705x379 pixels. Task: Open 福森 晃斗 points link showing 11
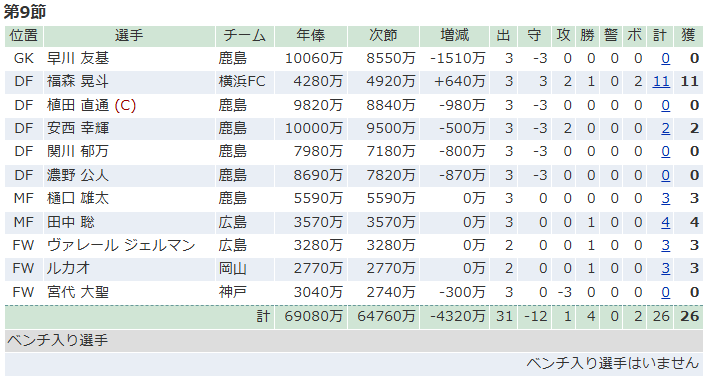pos(661,81)
